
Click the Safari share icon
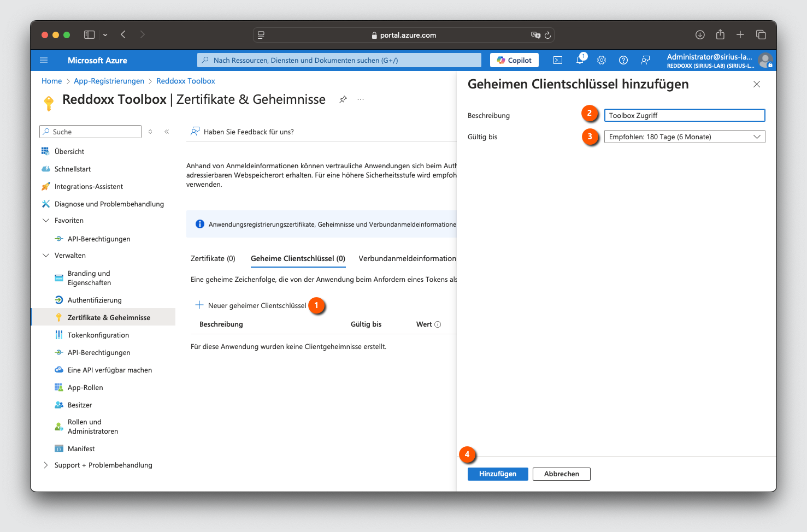(720, 34)
